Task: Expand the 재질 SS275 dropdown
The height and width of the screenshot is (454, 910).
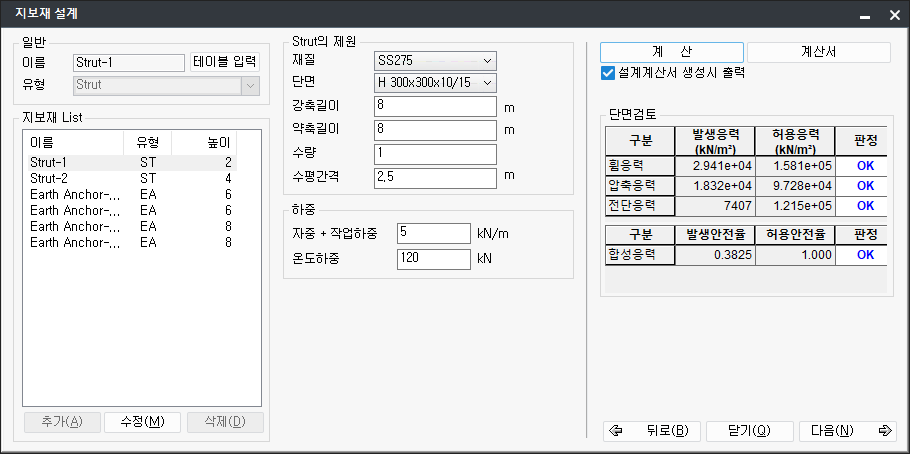Action: click(435, 61)
